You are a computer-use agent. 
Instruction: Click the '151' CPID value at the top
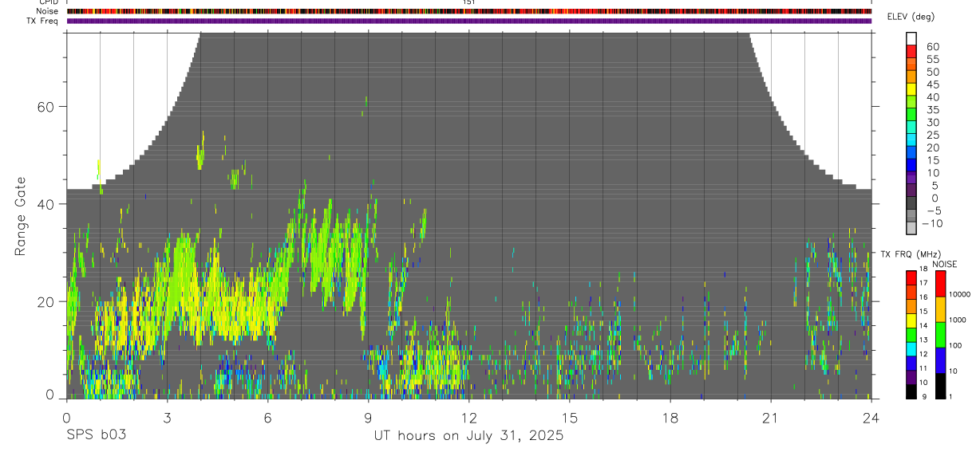click(468, 2)
